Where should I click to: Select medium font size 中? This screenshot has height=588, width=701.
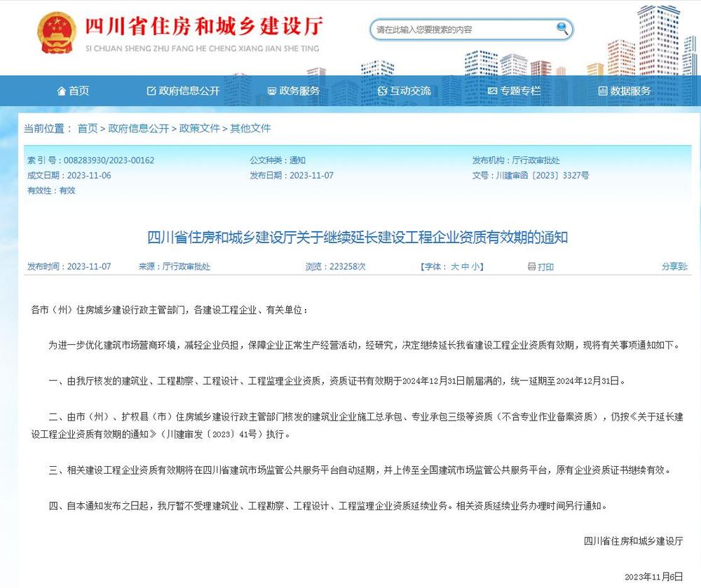pyautogui.click(x=465, y=267)
